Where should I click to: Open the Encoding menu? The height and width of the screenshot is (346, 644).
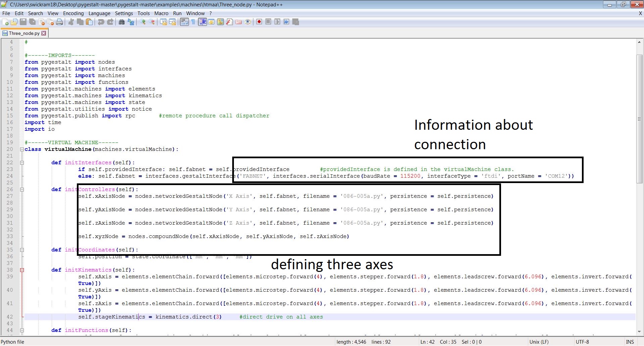(x=73, y=13)
